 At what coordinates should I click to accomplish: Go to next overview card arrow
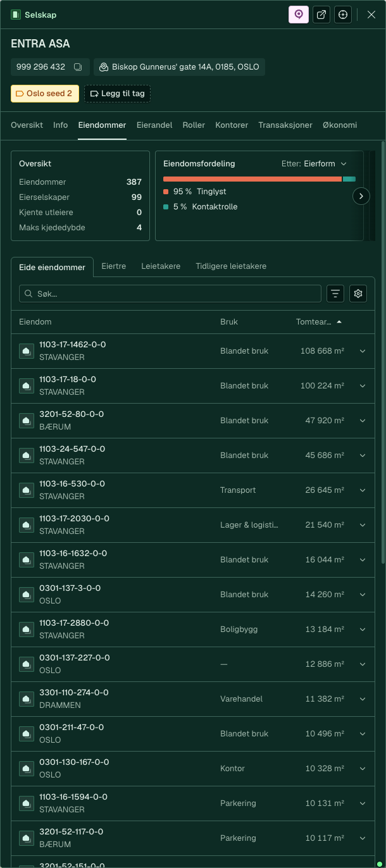coord(361,196)
